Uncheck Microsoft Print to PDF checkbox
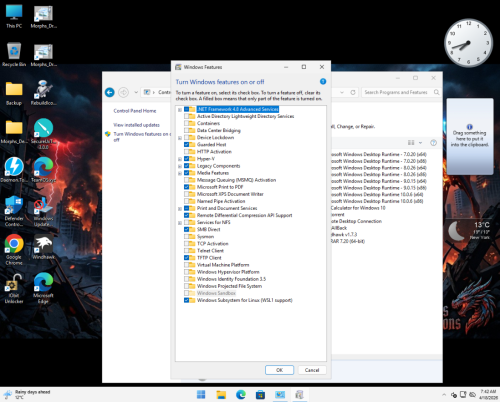This screenshot has width=500, height=402. [x=187, y=187]
